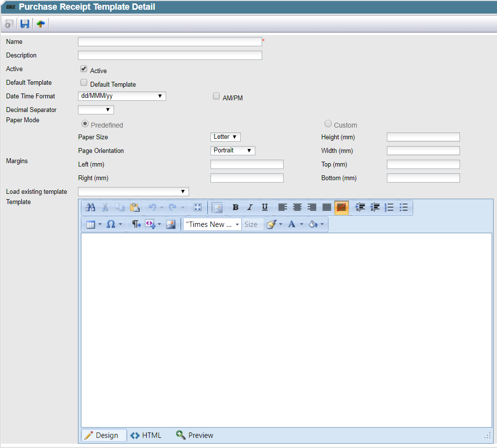Click the Paste clipboard icon
This screenshot has width=497, height=448.
tap(134, 207)
